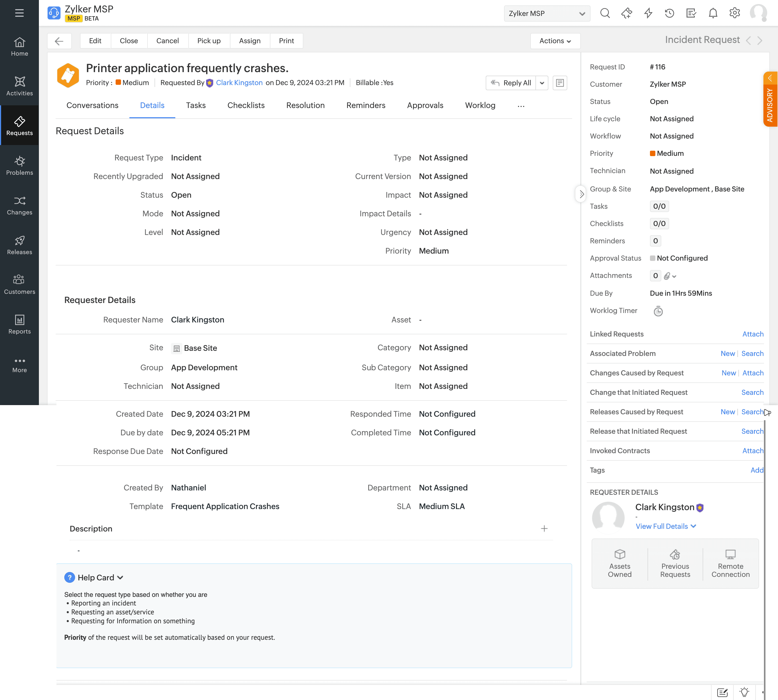Open the Zylker MSP customer dropdown
The height and width of the screenshot is (700, 778).
(546, 14)
